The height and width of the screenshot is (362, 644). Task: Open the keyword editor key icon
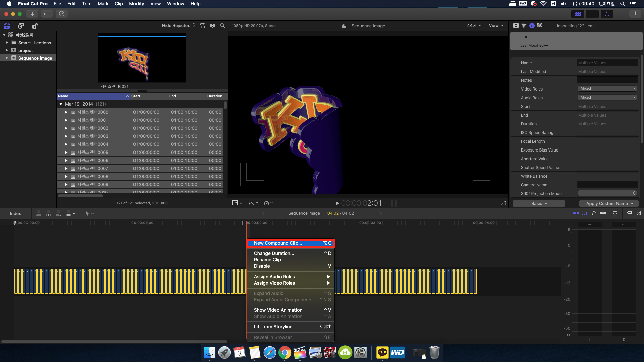pyautogui.click(x=47, y=14)
